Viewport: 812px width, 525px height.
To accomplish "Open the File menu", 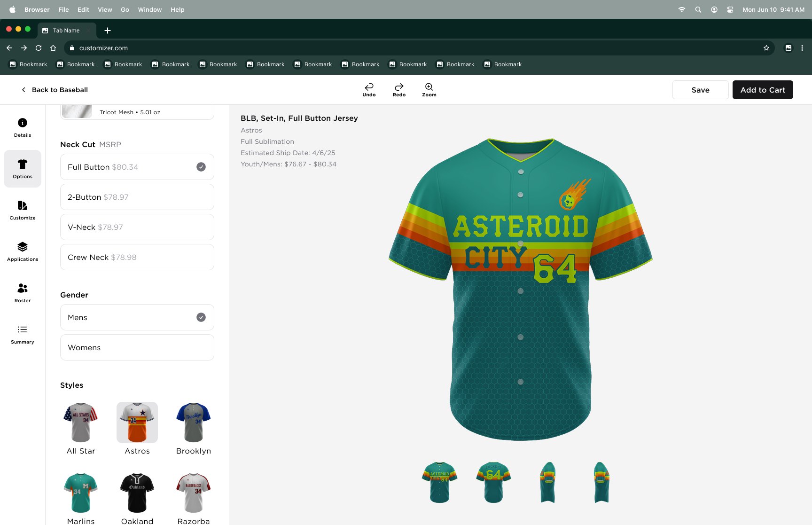I will coord(63,9).
